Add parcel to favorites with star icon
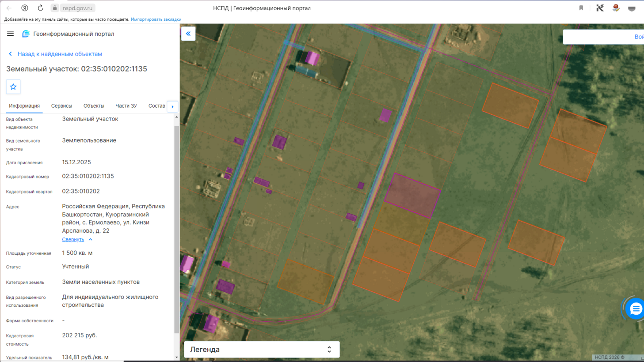This screenshot has height=362, width=644. [x=13, y=87]
